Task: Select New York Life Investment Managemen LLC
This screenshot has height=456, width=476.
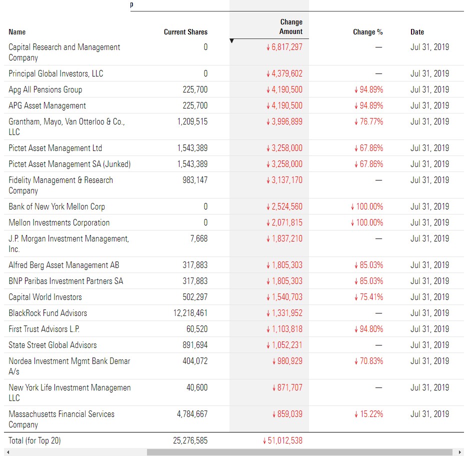Action: [x=69, y=392]
